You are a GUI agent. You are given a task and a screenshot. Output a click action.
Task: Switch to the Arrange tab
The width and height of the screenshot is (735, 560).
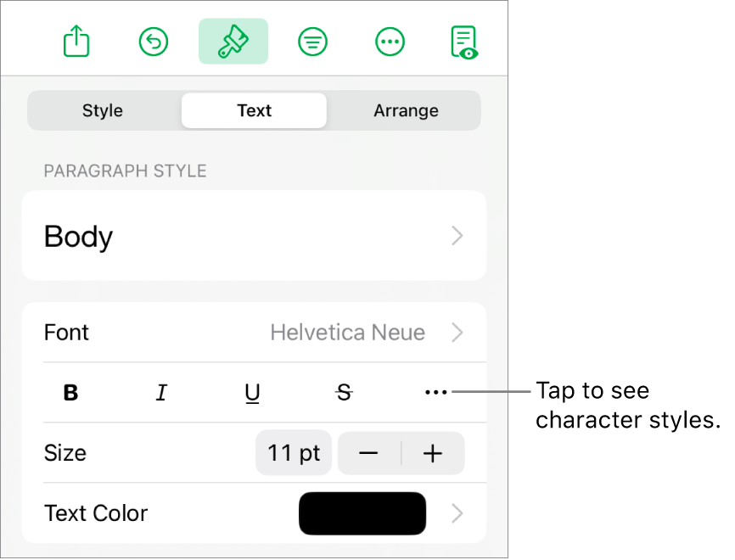[x=406, y=110]
